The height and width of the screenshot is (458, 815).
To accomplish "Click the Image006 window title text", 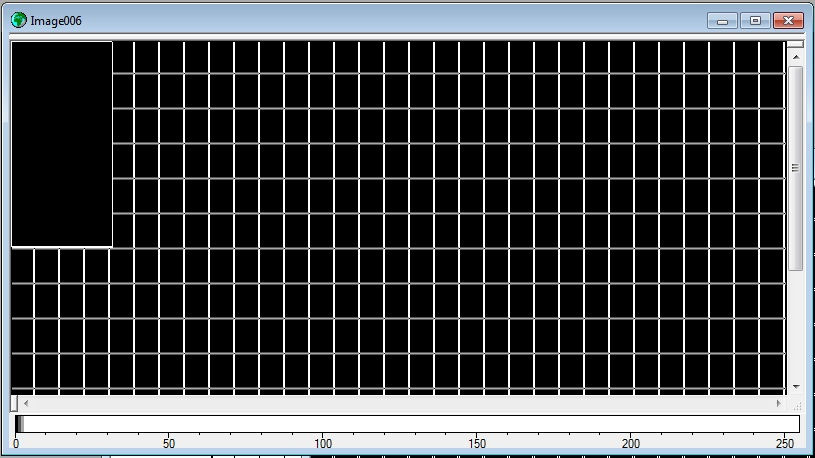I will point(56,21).
